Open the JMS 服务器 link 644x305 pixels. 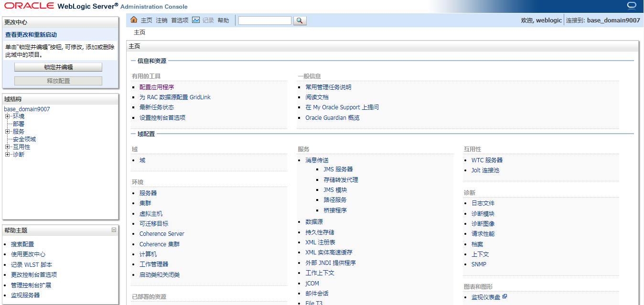click(338, 169)
